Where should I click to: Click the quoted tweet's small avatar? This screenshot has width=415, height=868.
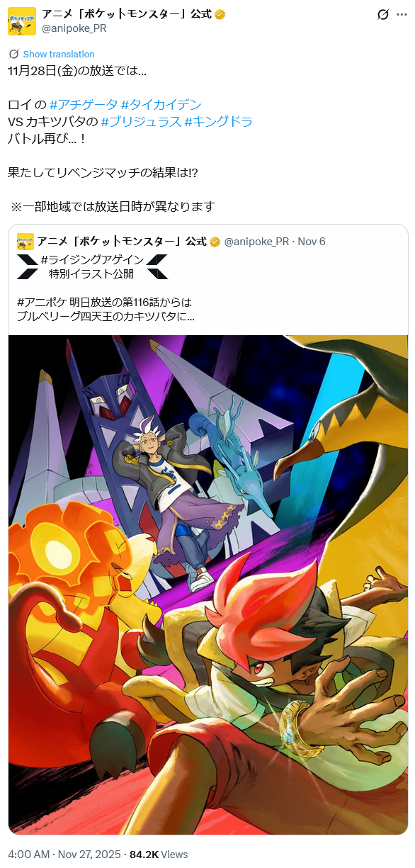(25, 241)
